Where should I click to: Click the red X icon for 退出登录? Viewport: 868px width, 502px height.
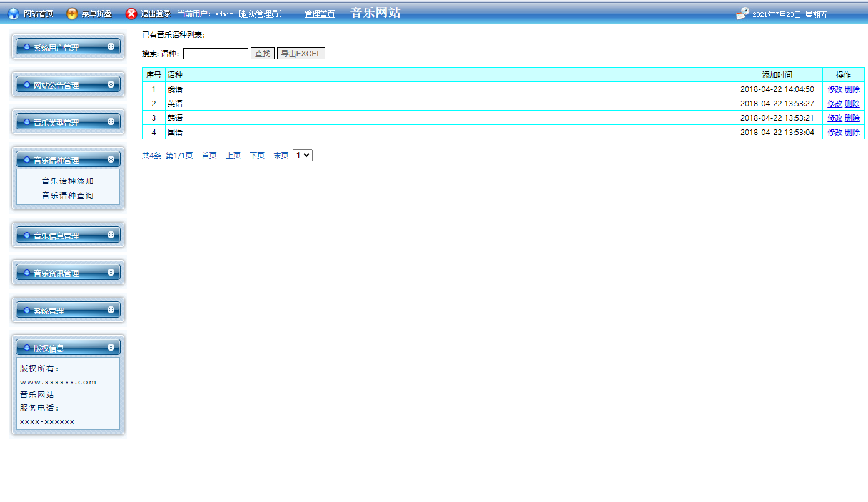pos(131,14)
